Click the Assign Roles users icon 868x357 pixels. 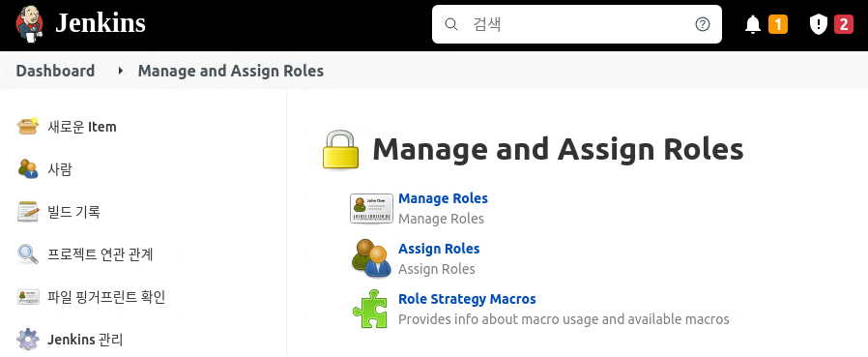coord(371,258)
